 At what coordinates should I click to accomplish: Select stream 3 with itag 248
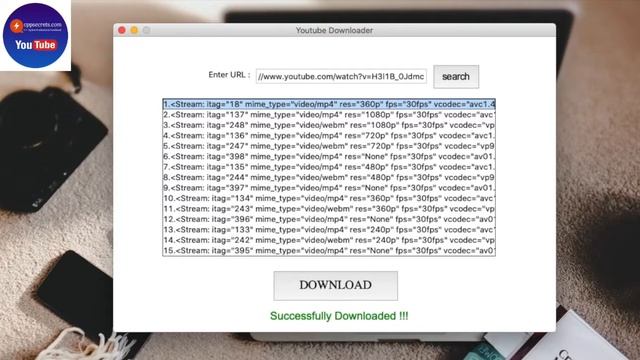coord(329,125)
